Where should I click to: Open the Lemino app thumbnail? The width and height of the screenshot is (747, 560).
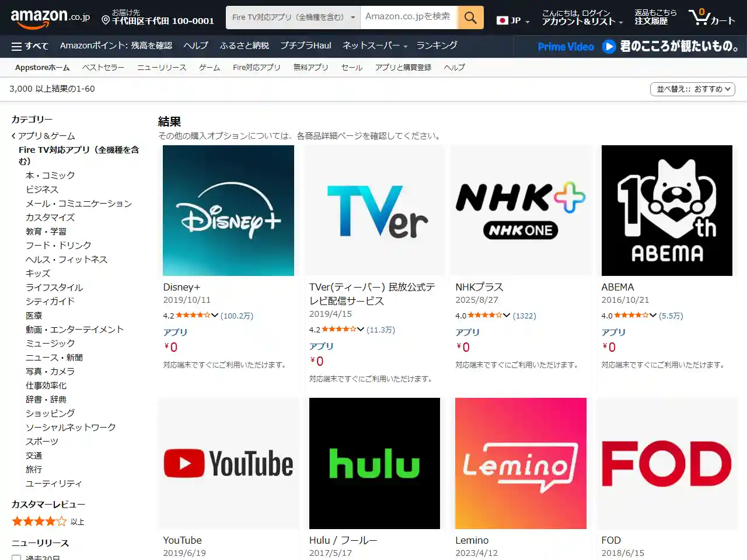pyautogui.click(x=521, y=464)
